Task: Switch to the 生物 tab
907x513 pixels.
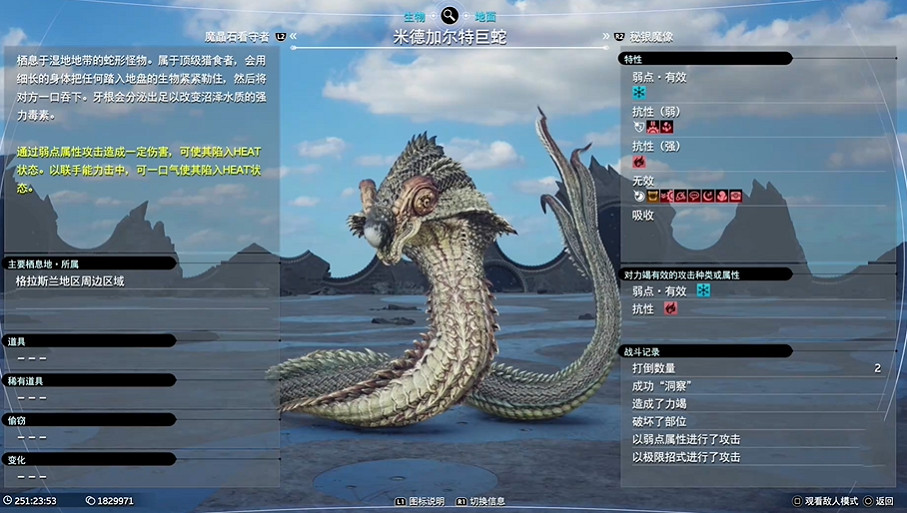Action: point(415,17)
